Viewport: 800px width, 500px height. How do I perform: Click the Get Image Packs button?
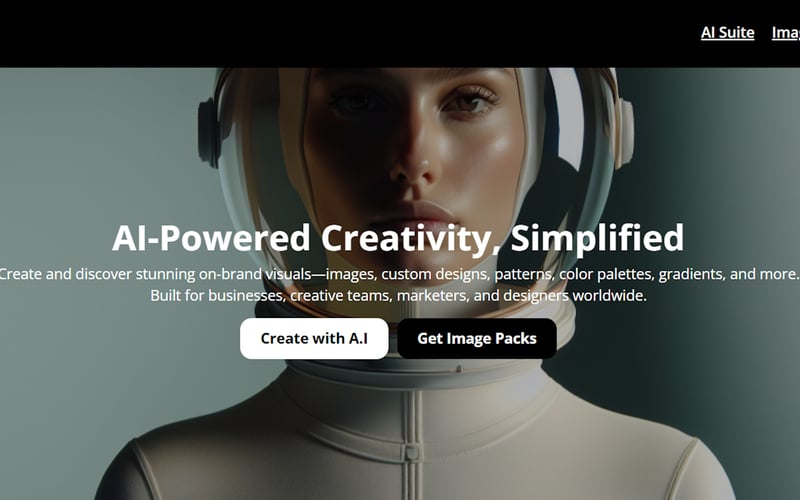477,338
